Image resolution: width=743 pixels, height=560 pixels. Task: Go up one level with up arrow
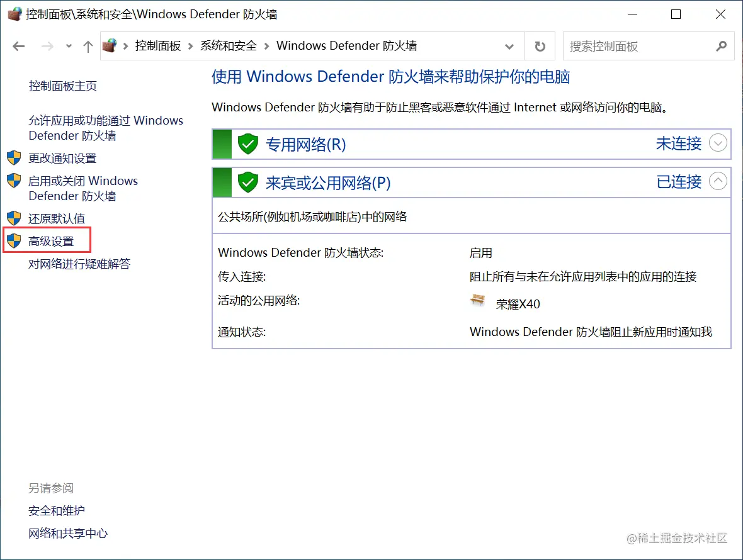click(x=88, y=47)
